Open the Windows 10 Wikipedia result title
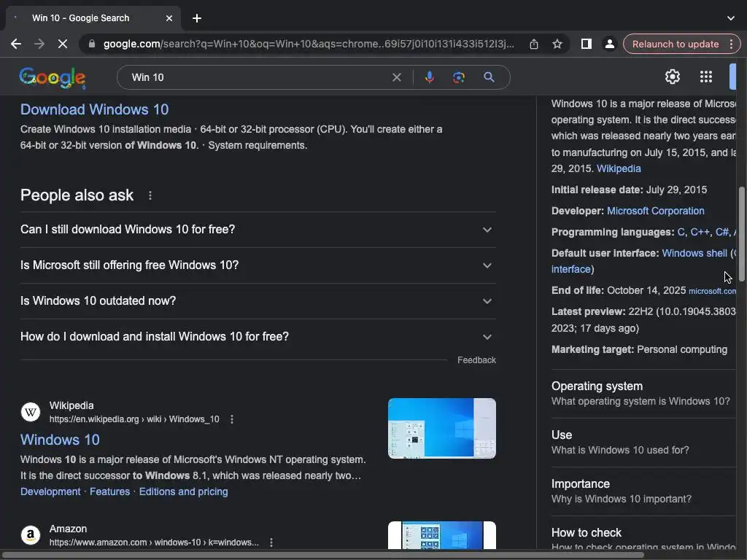 (60, 440)
